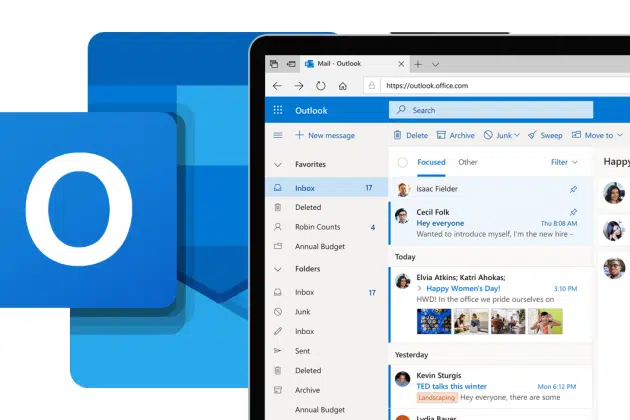
Task: Refresh the browser page
Action: click(x=320, y=86)
